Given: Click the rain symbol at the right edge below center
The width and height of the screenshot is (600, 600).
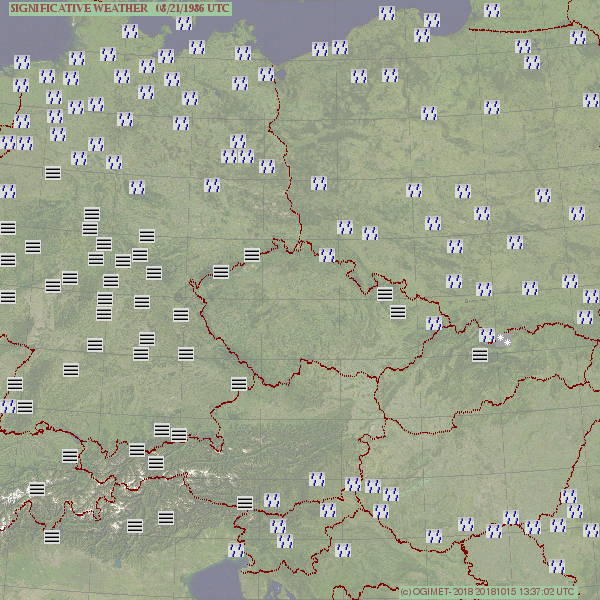Looking at the screenshot, I should coord(585,317).
